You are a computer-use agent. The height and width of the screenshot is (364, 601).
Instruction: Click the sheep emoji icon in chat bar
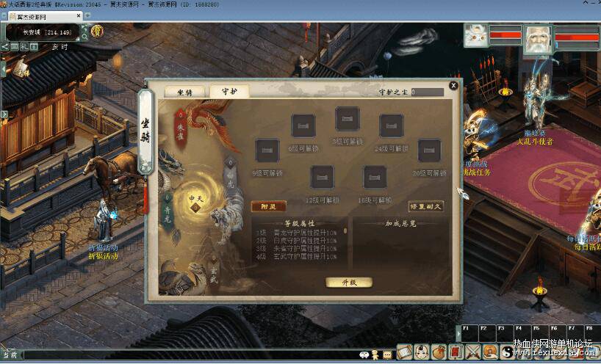coord(364,354)
